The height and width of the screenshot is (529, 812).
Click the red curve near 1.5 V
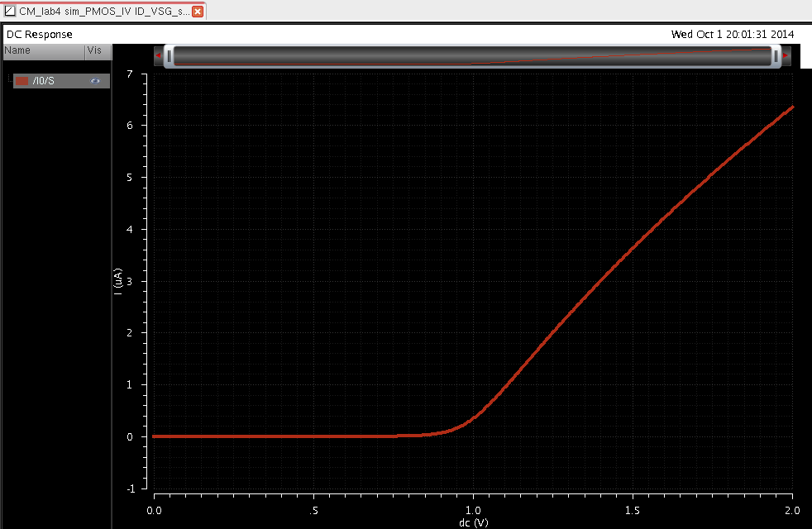[633, 249]
